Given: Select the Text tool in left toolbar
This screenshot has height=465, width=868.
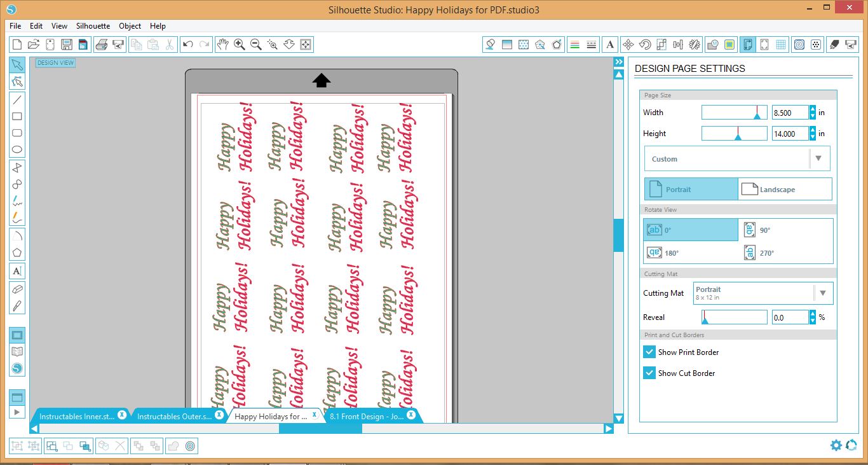Looking at the screenshot, I should [17, 271].
